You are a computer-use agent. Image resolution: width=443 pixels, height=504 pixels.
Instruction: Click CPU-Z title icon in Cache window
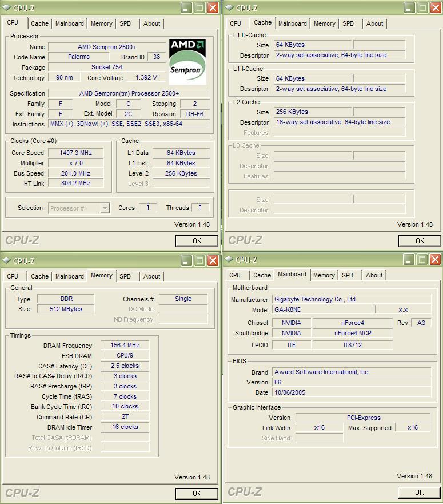pos(229,7)
